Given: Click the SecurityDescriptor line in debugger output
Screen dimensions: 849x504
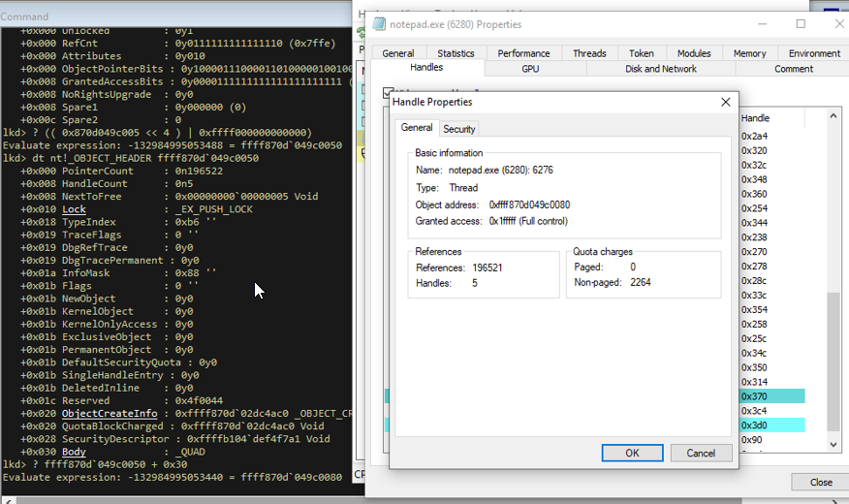Looking at the screenshot, I should (174, 439).
